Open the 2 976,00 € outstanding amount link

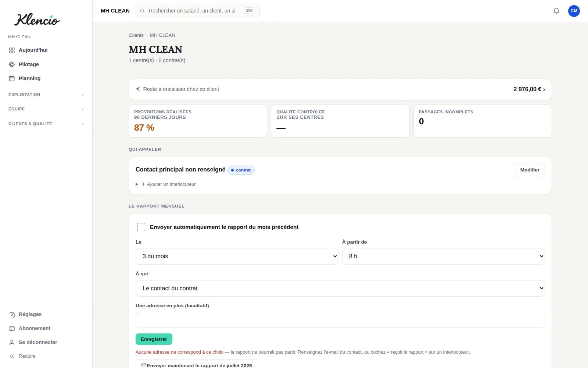(529, 89)
